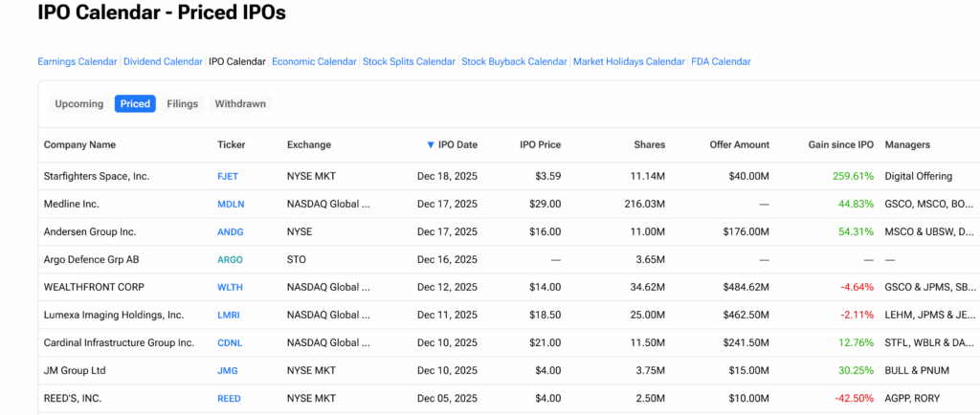Open Stock Buyback Calendar

click(x=514, y=61)
